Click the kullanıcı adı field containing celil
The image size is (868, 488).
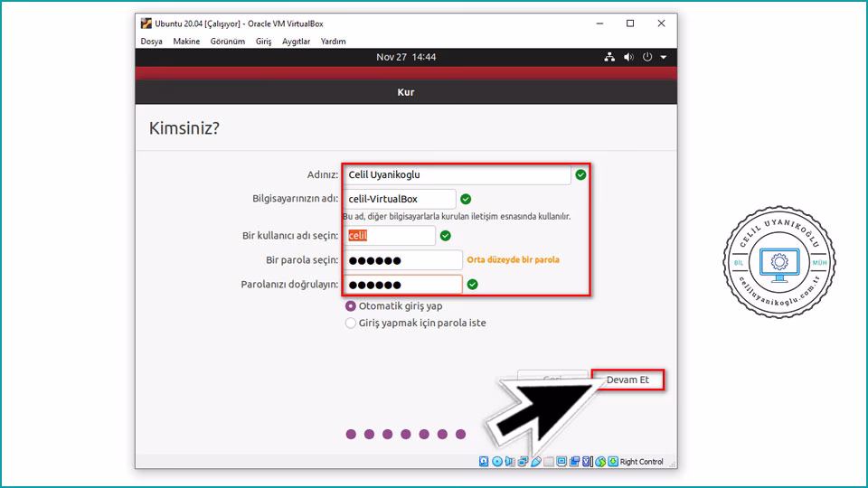tap(390, 236)
